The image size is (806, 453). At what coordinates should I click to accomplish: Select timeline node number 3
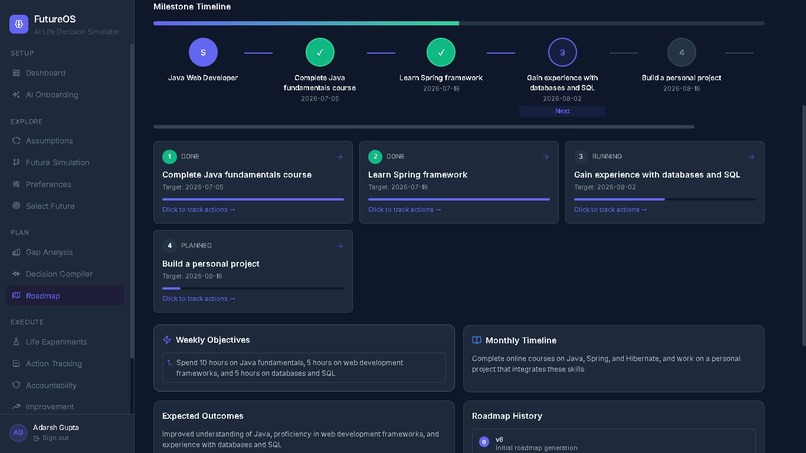562,52
